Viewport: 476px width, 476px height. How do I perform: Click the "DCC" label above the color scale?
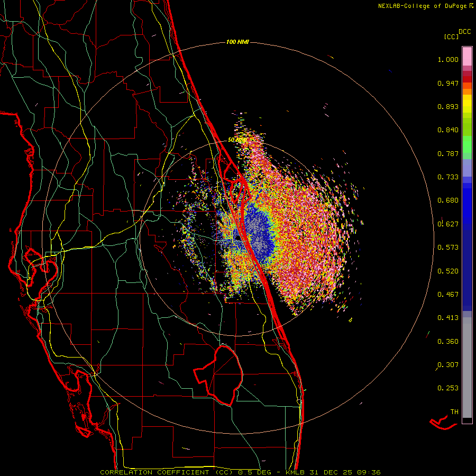coord(464,32)
